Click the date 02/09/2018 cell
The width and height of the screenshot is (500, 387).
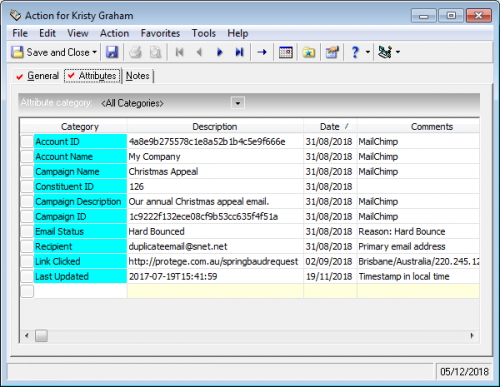330,261
